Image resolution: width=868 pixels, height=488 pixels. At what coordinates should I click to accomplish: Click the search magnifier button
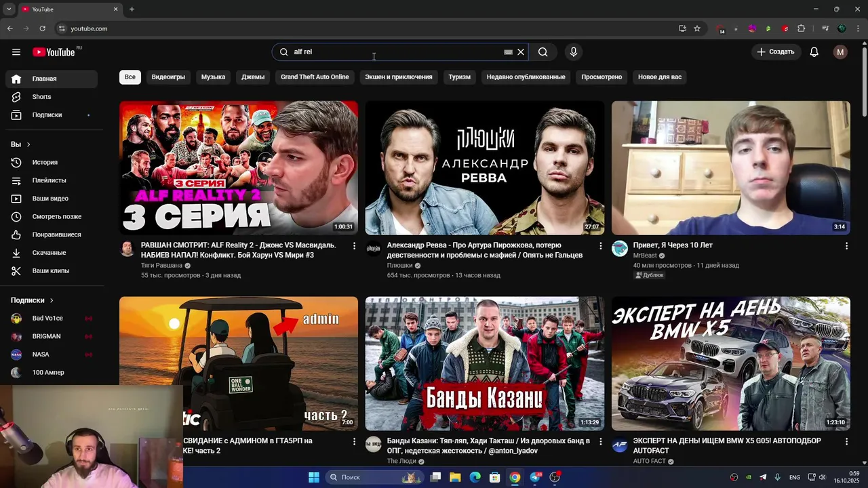542,52
